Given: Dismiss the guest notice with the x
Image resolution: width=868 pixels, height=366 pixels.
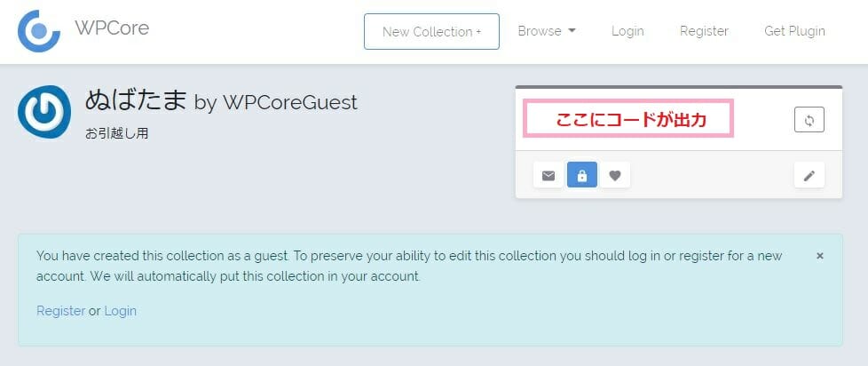Looking at the screenshot, I should tap(820, 256).
